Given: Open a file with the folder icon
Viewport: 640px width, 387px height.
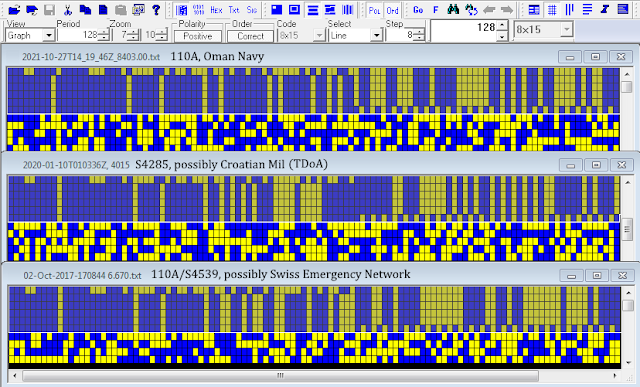Looking at the screenshot, I should 14,9.
